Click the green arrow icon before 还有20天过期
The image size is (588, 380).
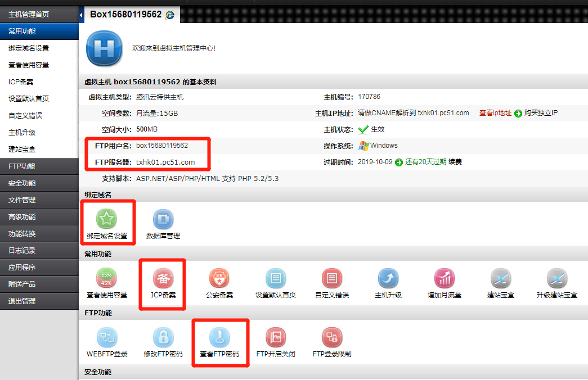398,162
